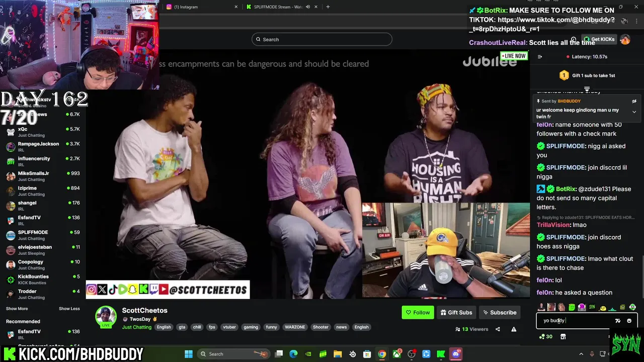Insert the SYN text emote from quick emotes
The image size is (644, 362).
592,307
